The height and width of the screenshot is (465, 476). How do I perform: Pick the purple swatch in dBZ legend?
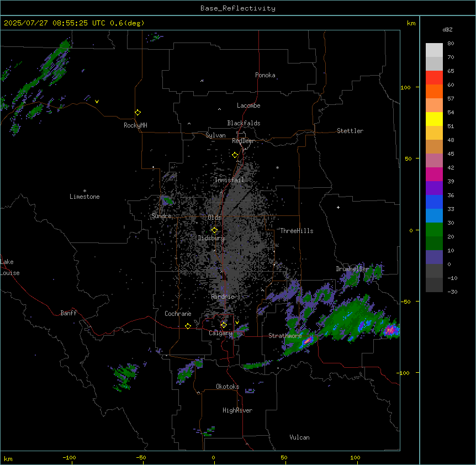pyautogui.click(x=434, y=188)
